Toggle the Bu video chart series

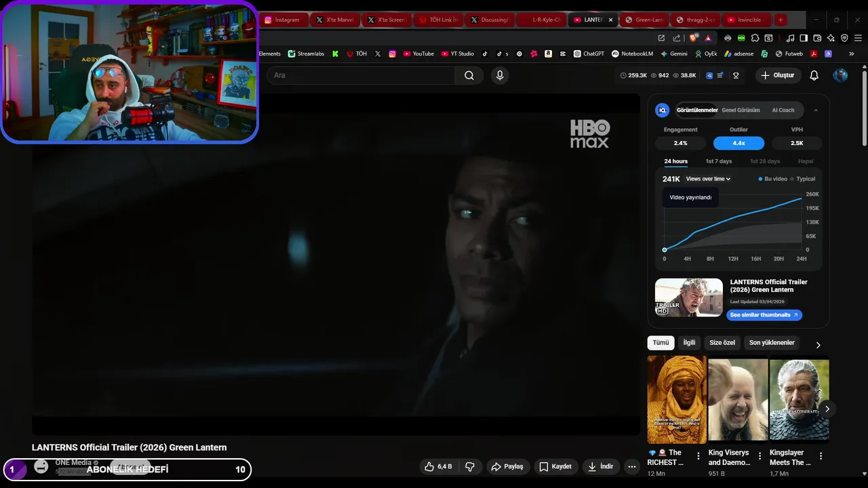pos(773,179)
